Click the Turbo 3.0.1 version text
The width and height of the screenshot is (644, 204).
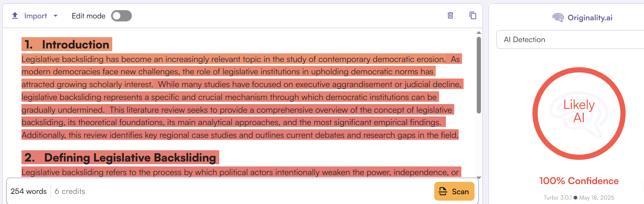coord(557,198)
